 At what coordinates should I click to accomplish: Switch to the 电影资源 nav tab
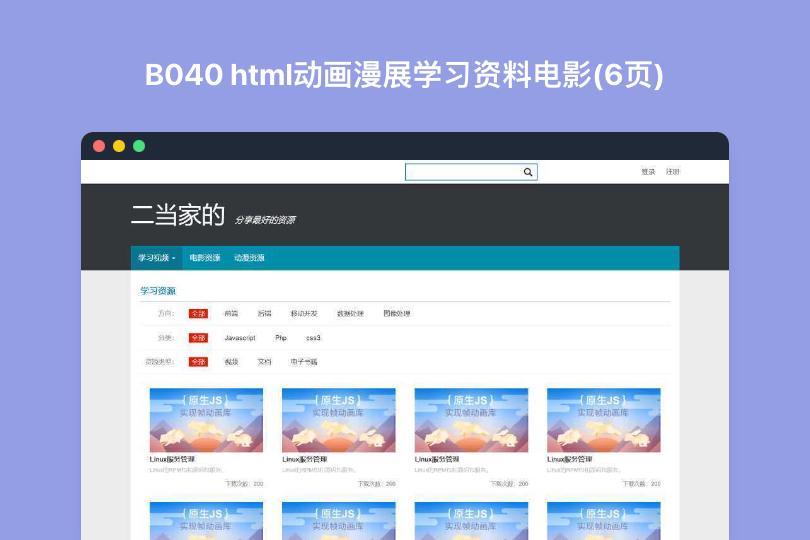(x=205, y=258)
